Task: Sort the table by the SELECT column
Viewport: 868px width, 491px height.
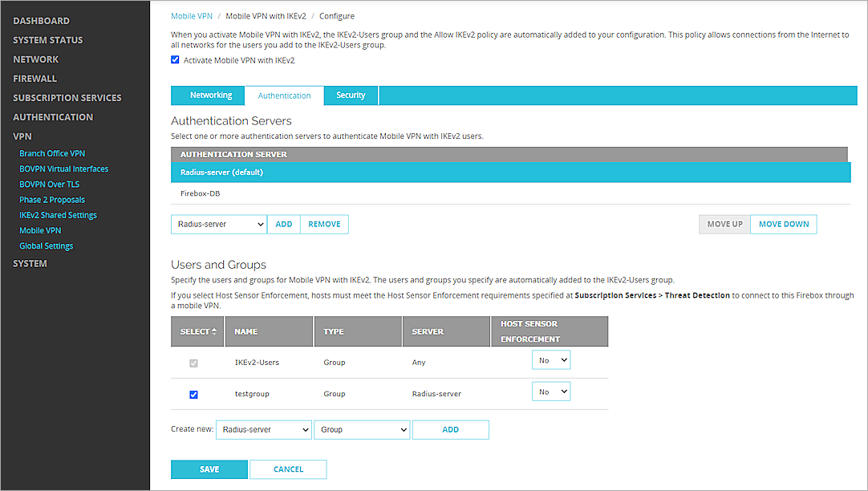Action: pos(197,331)
